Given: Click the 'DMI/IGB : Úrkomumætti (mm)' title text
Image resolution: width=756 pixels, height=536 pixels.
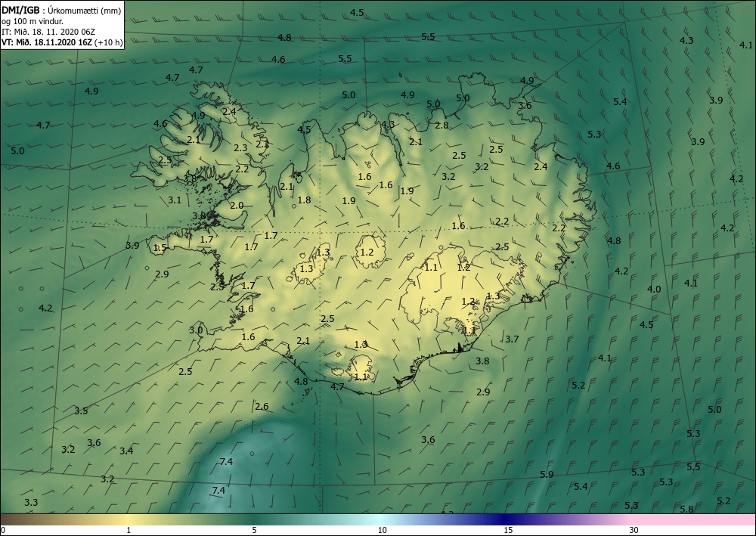Looking at the screenshot, I should coord(60,11).
